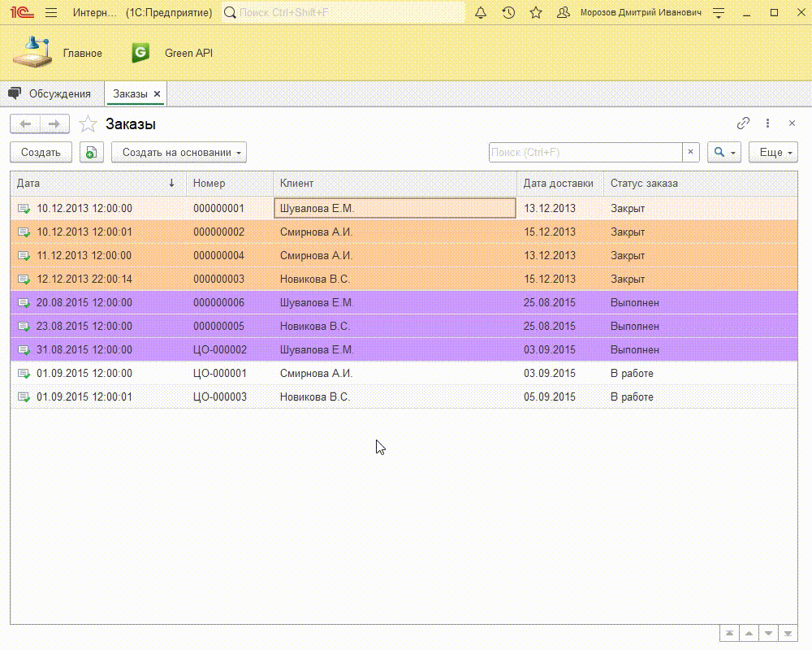This screenshot has height=650, width=812.
Task: Get link to the Заказы list
Action: tap(743, 123)
